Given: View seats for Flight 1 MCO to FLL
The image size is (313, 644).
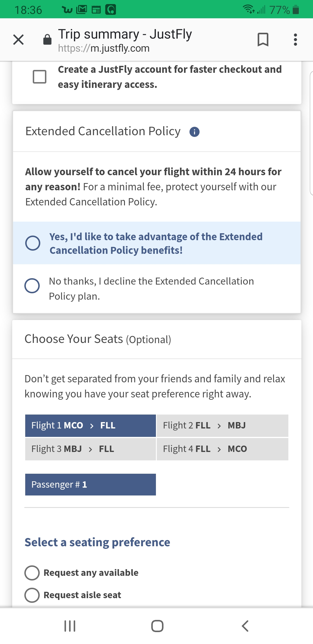Looking at the screenshot, I should click(90, 426).
